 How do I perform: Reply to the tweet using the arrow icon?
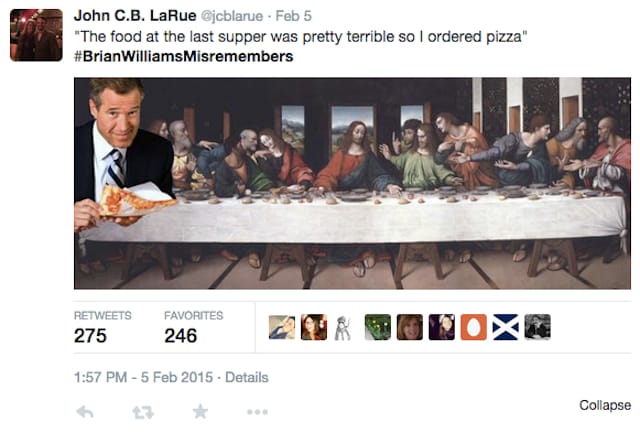(85, 411)
